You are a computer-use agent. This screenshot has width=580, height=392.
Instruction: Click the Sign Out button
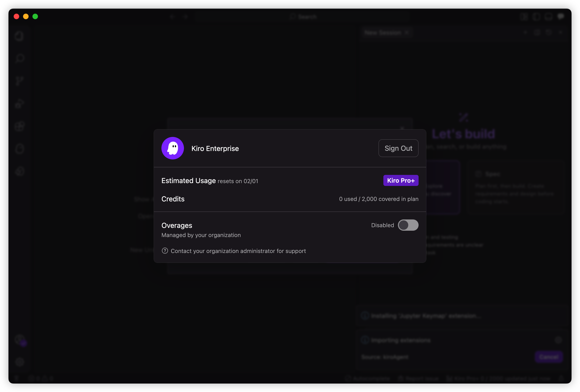coord(398,148)
